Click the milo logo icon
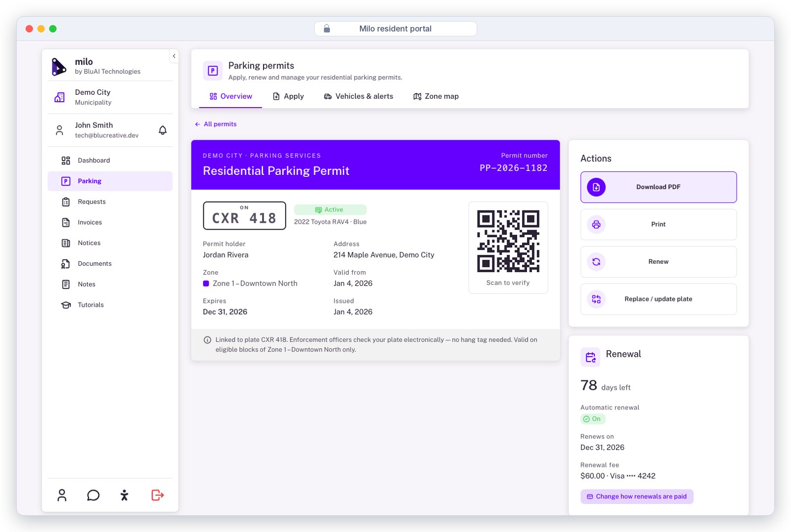This screenshot has width=791, height=532. (x=59, y=67)
